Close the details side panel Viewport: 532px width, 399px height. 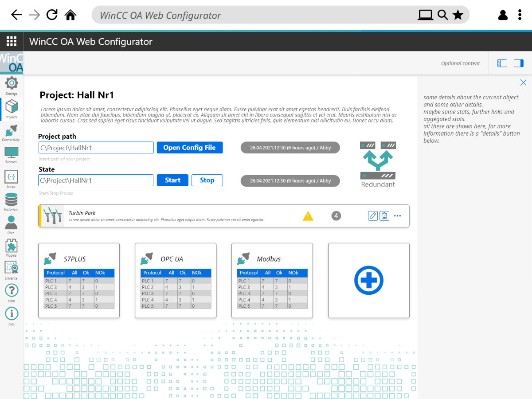523,82
